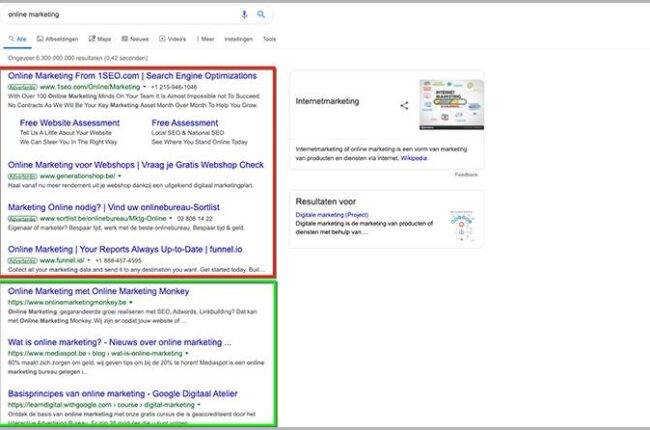Click the magnifying glass search button
Image resolution: width=650 pixels, height=430 pixels.
(x=261, y=15)
